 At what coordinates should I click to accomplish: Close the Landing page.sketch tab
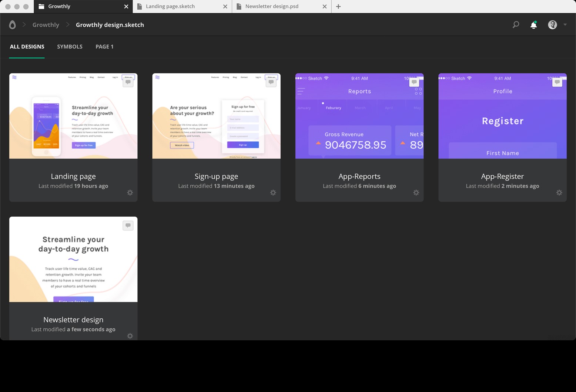(225, 6)
